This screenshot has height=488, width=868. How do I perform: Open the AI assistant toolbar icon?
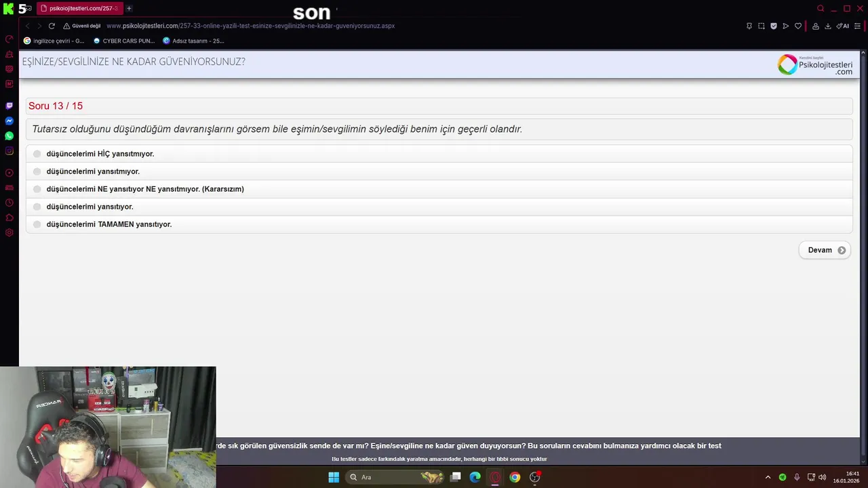pyautogui.click(x=843, y=26)
